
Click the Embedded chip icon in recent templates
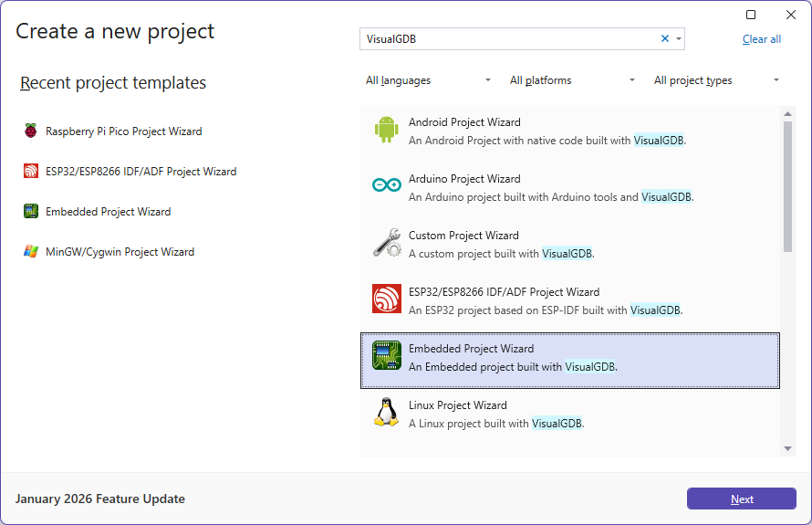pos(31,212)
